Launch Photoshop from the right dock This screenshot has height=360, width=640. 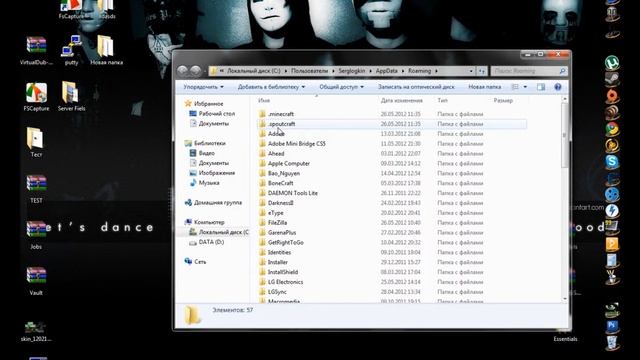[x=611, y=326]
